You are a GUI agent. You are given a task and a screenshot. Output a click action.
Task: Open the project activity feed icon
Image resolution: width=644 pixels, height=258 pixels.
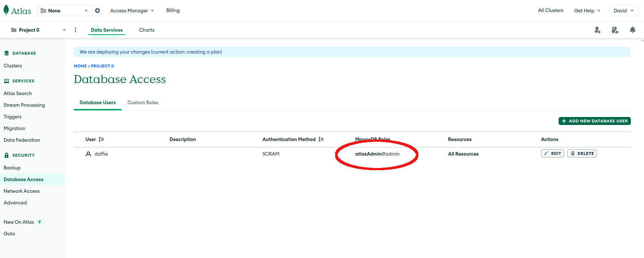[x=615, y=30]
